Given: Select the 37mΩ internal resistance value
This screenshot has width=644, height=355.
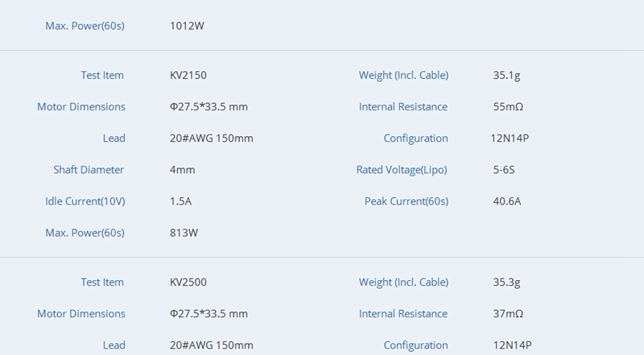Looking at the screenshot, I should [x=508, y=314].
